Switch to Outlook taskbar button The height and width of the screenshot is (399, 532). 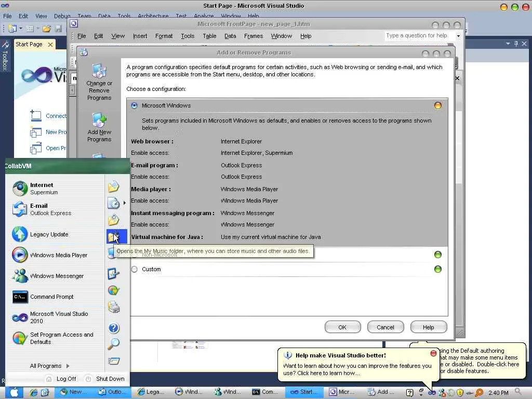(x=111, y=392)
